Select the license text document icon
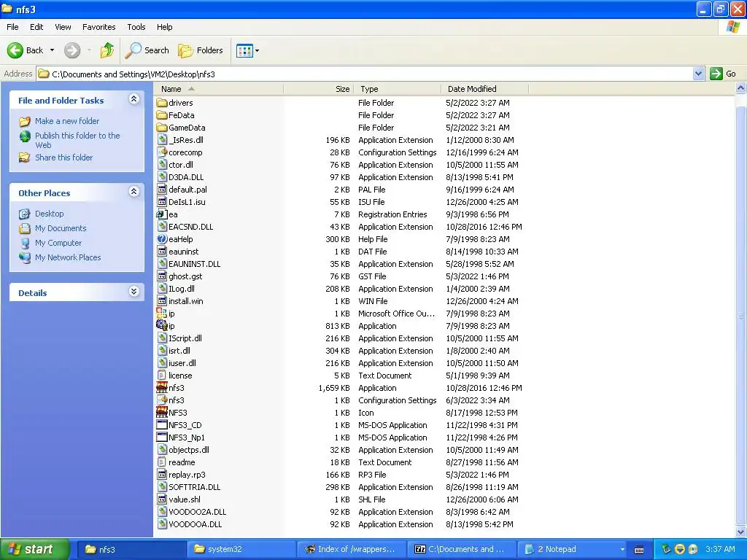This screenshot has width=747, height=560. (162, 376)
